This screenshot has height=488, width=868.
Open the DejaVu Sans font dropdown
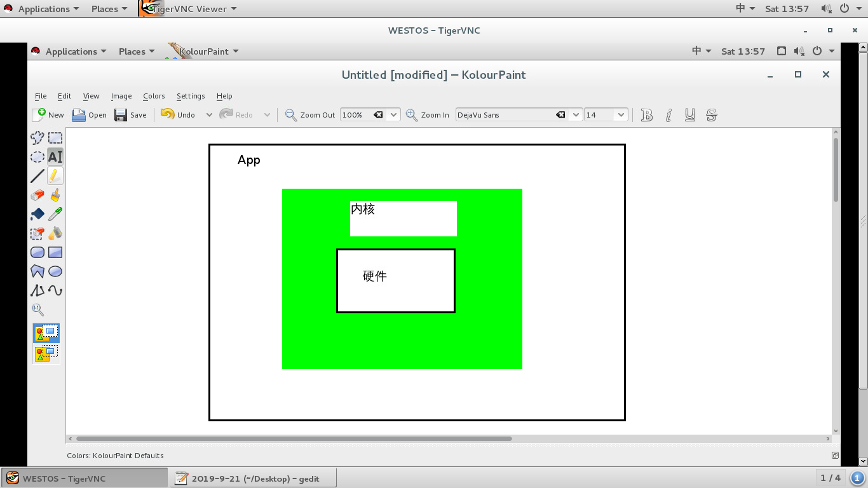576,115
